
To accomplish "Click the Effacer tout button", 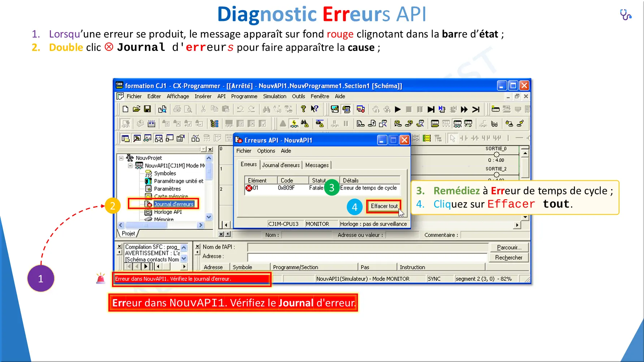I will click(x=384, y=206).
